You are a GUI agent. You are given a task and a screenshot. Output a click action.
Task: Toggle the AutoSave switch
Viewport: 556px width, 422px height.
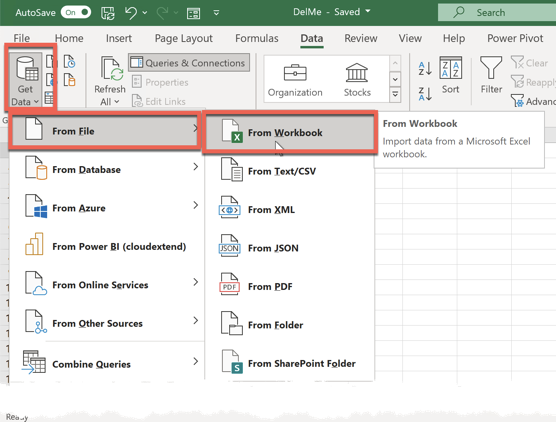[x=76, y=12]
